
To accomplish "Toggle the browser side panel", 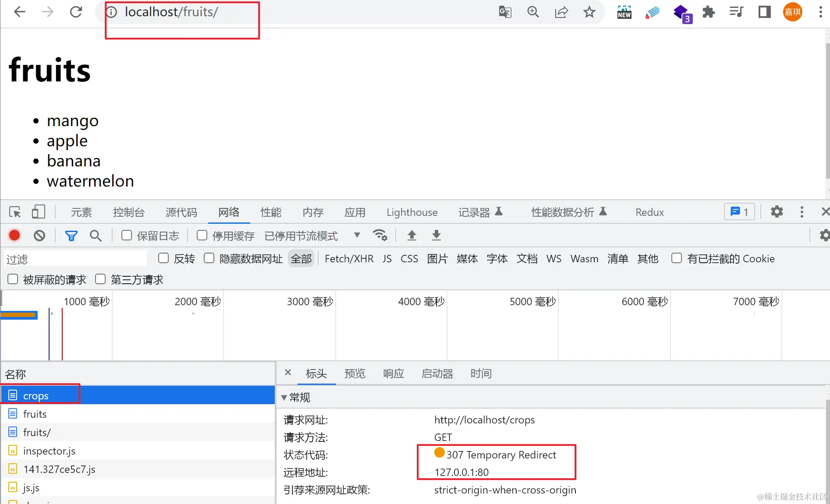I will 765,12.
